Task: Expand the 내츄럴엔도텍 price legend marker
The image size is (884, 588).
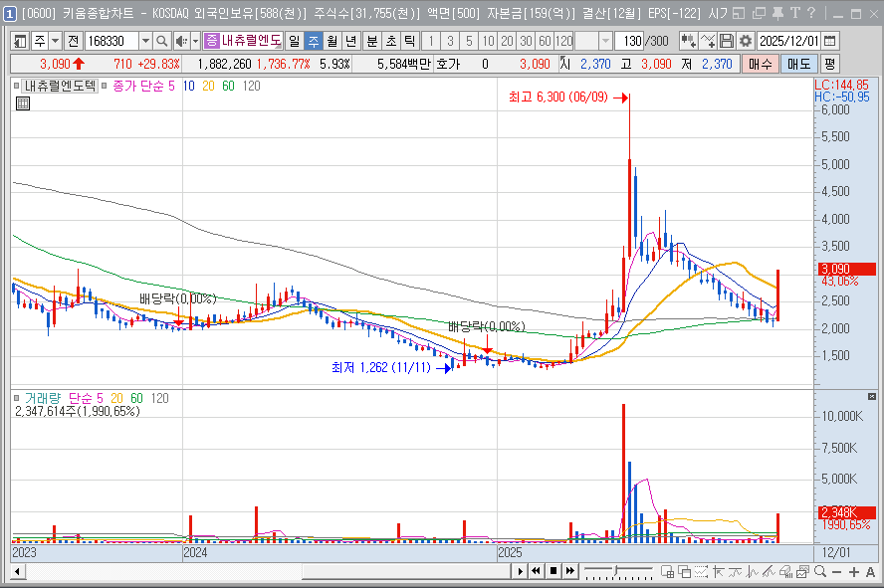Action: [x=16, y=87]
